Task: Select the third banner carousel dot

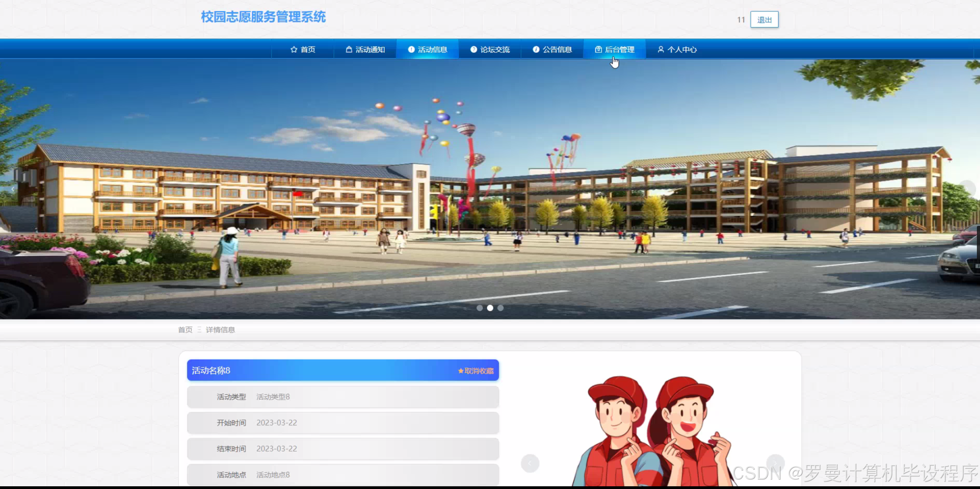Action: point(501,308)
